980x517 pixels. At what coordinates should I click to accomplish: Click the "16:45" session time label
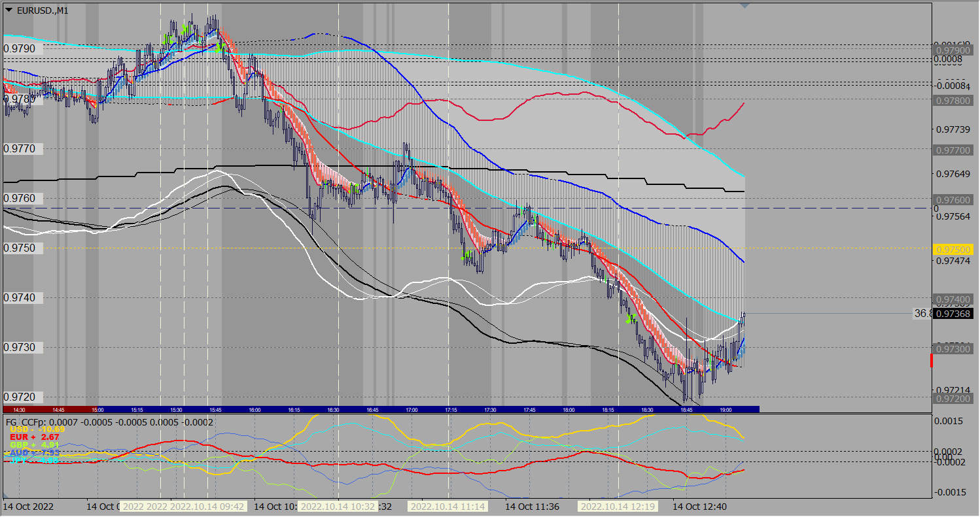click(x=372, y=410)
